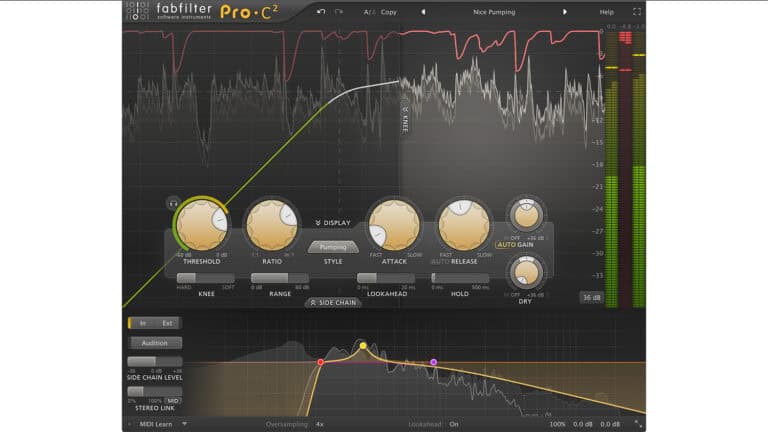Adjust the Knee slider
Screen dimensions: 768x432
click(x=206, y=278)
